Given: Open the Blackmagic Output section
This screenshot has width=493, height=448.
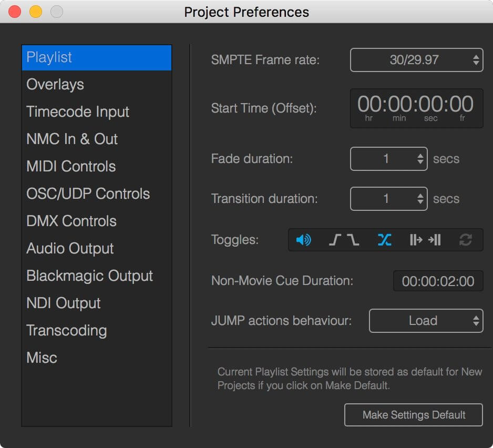Looking at the screenshot, I should 97,276.
